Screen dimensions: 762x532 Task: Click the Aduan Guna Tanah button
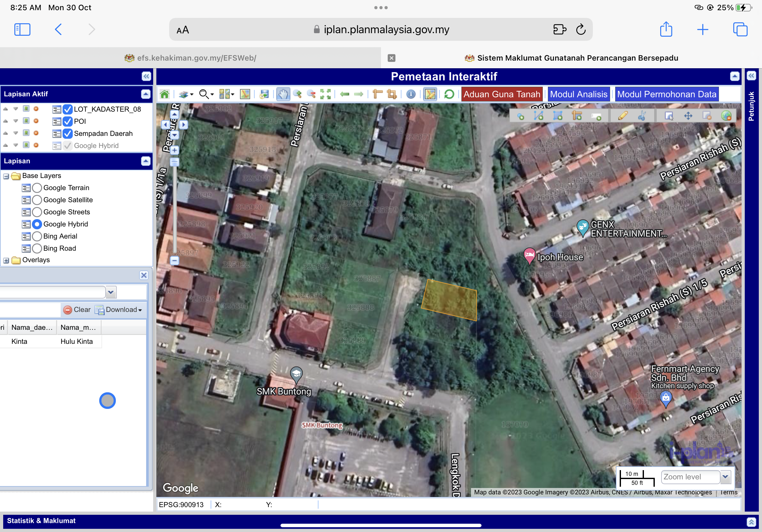(x=502, y=94)
